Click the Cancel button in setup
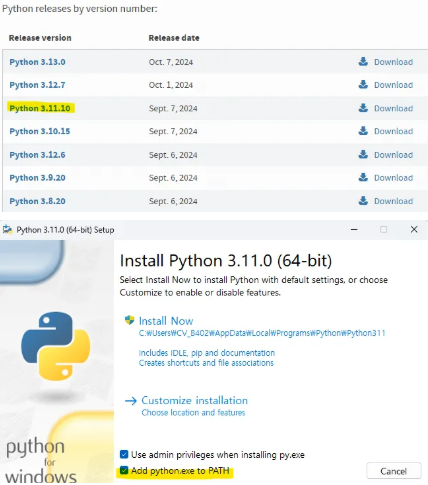This screenshot has height=485, width=428. pyautogui.click(x=394, y=471)
